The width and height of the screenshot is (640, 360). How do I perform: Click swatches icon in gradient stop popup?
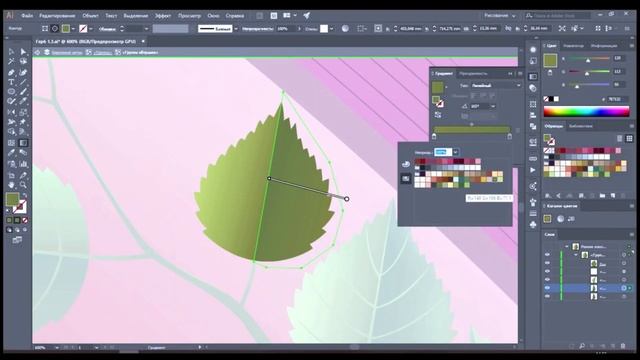pos(406,178)
